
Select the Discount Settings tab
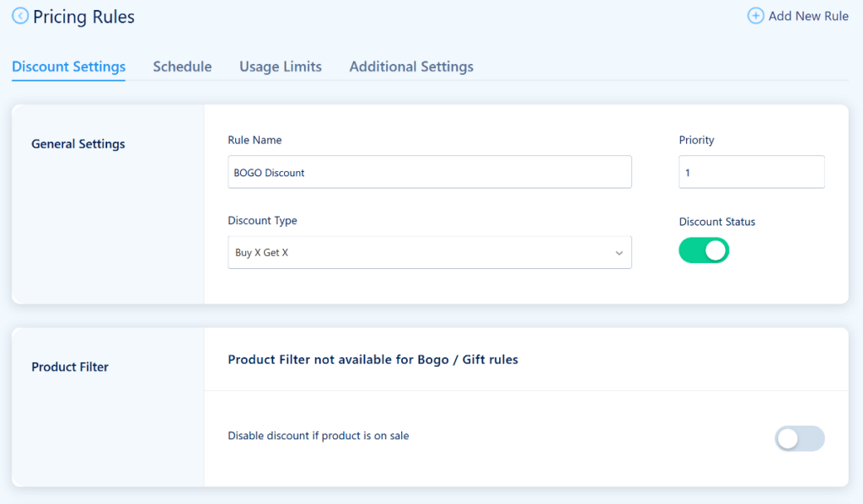(x=68, y=66)
